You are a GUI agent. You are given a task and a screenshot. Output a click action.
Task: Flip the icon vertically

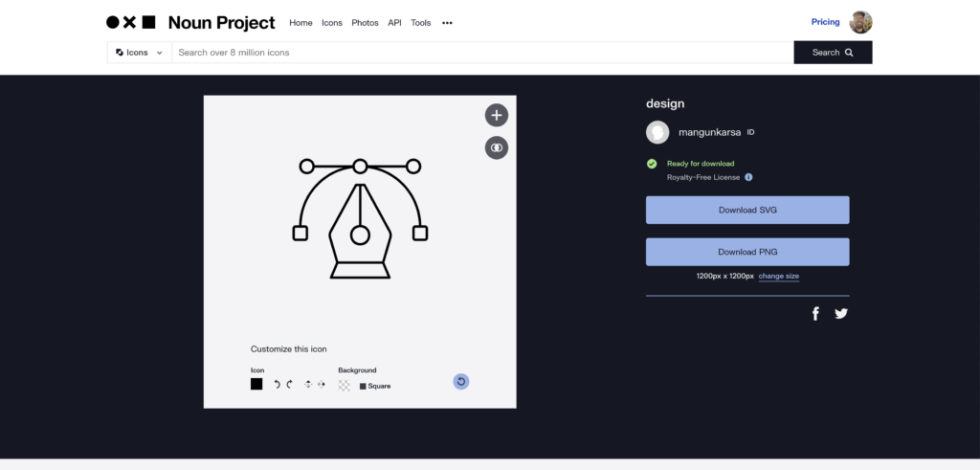[308, 385]
